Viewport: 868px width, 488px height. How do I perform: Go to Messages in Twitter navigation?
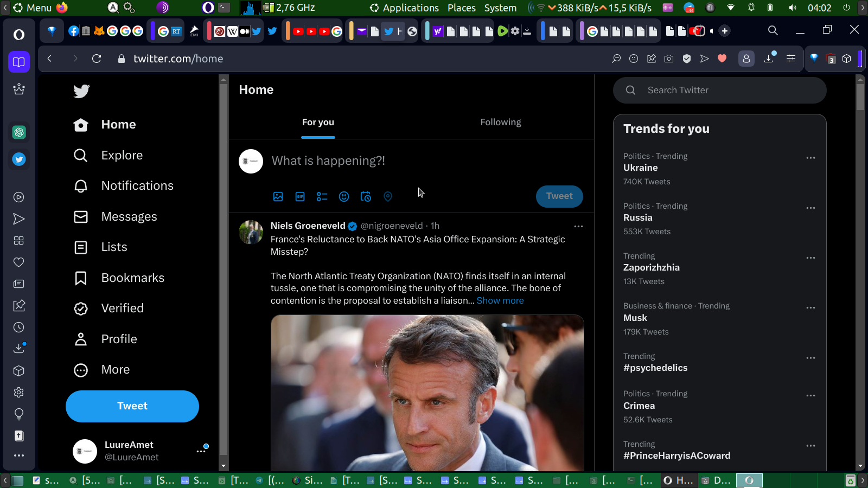(116, 217)
